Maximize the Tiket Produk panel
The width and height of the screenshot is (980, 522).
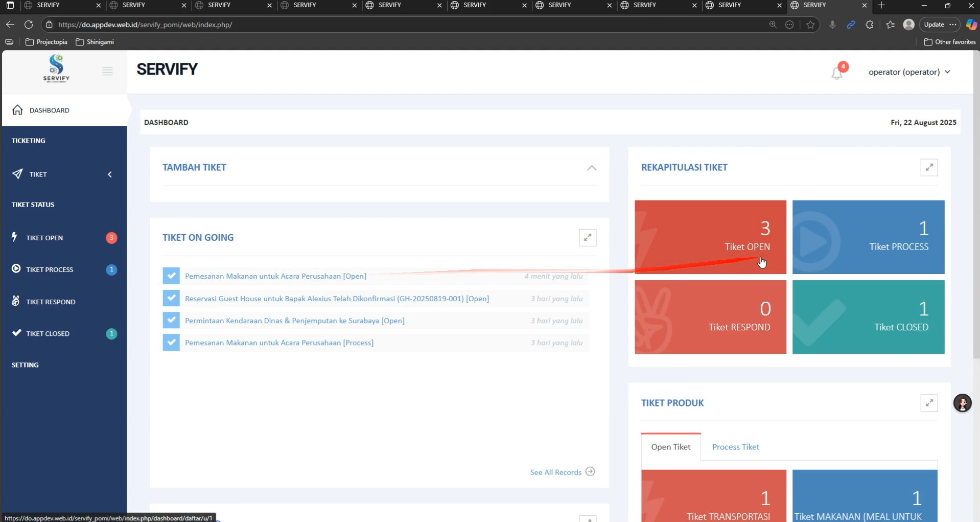pos(929,403)
